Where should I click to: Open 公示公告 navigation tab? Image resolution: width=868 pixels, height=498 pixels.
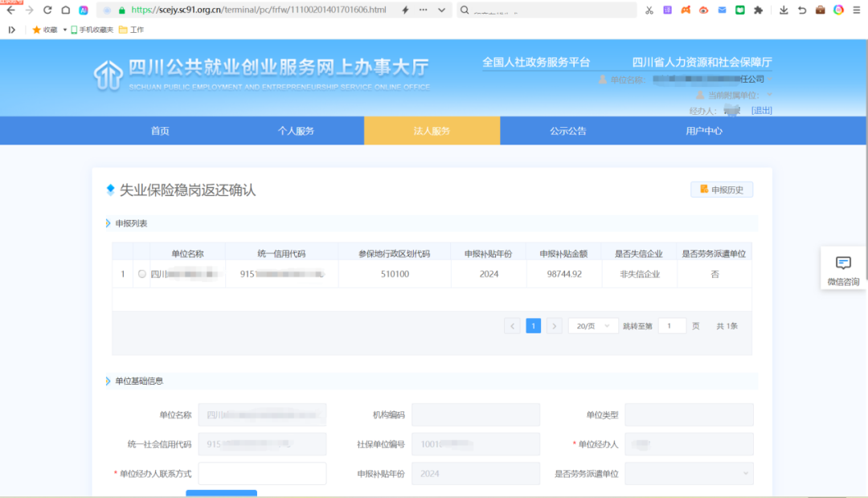click(x=567, y=131)
